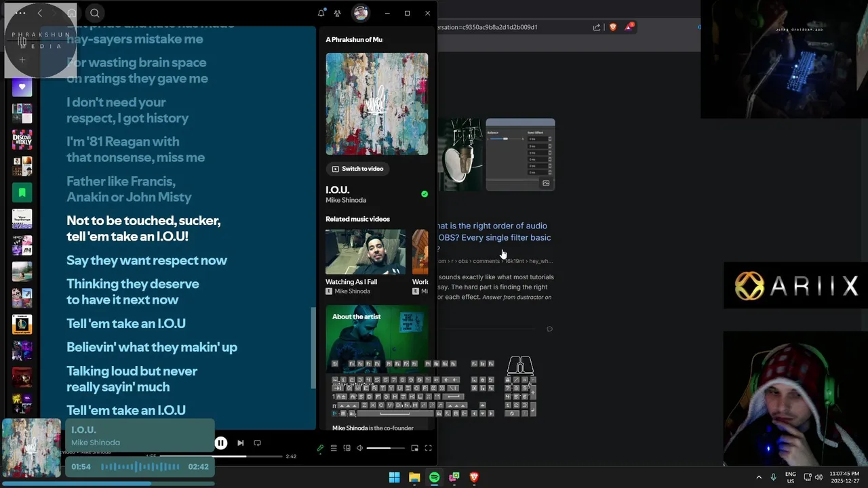
Task: Skip to the next track
Action: (x=240, y=443)
